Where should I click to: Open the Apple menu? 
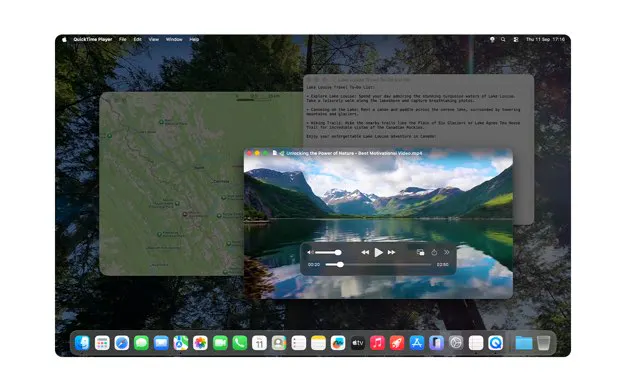64,40
